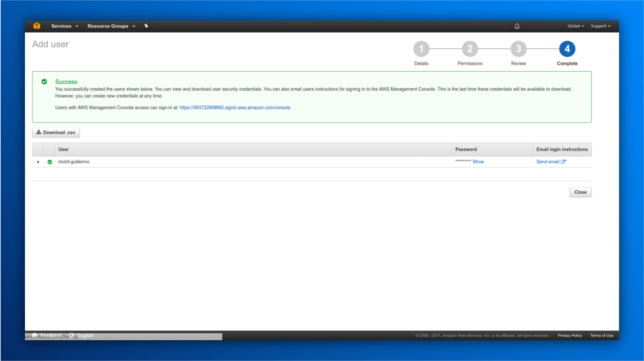644x361 pixels.
Task: Go to step 2 Permissions
Action: coord(470,49)
